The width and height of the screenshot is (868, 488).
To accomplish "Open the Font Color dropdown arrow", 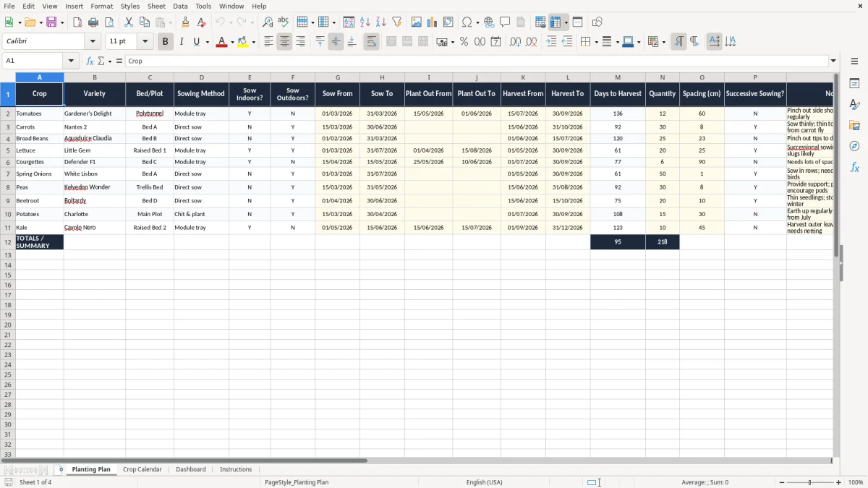I will coord(231,42).
